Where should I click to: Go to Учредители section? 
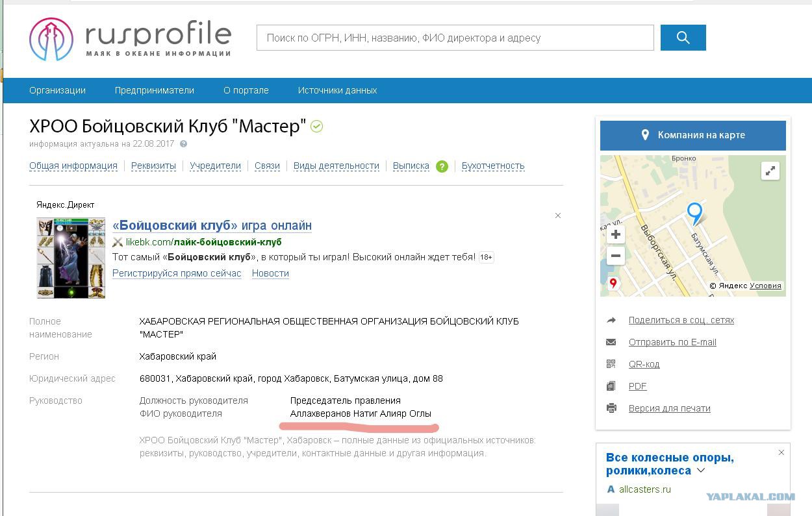(x=215, y=166)
